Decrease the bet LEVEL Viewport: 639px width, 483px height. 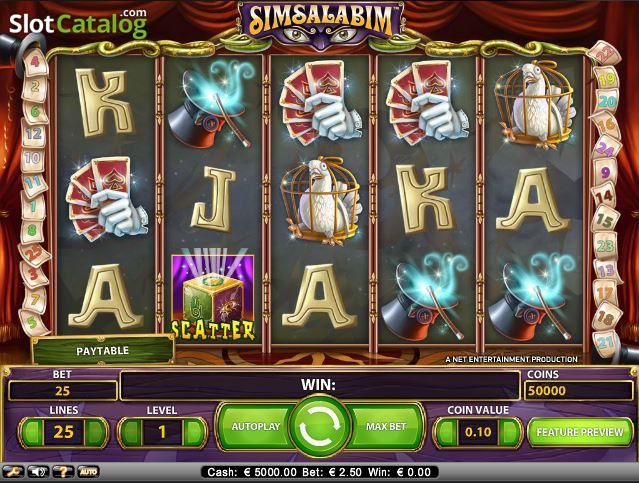(131, 432)
